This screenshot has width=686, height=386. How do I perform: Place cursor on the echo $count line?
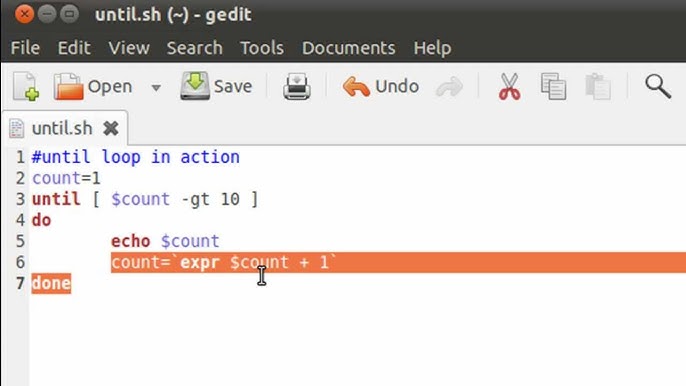coord(165,241)
